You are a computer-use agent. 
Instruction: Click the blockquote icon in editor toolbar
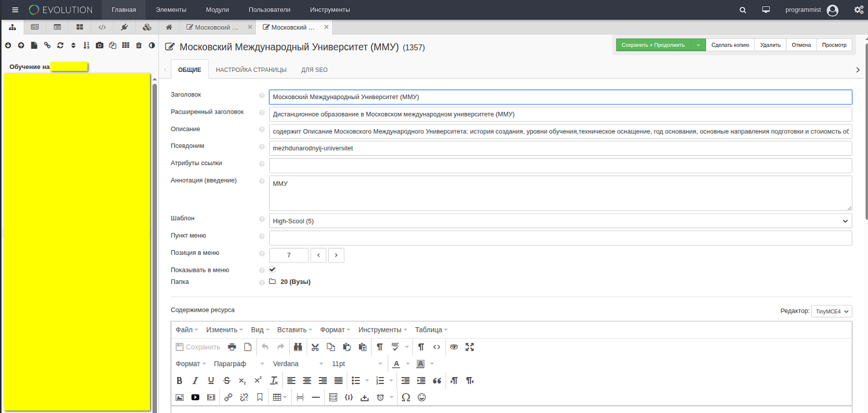437,381
